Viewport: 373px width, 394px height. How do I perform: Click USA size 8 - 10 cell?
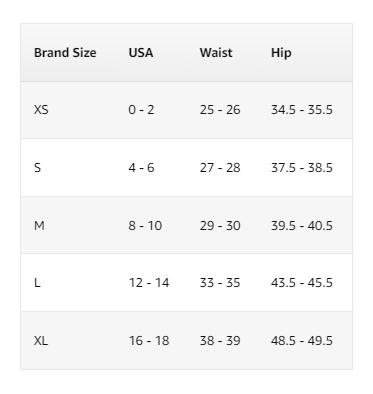145,226
